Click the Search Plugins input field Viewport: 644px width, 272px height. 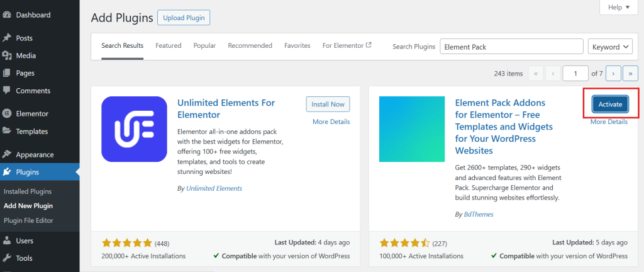tap(511, 47)
